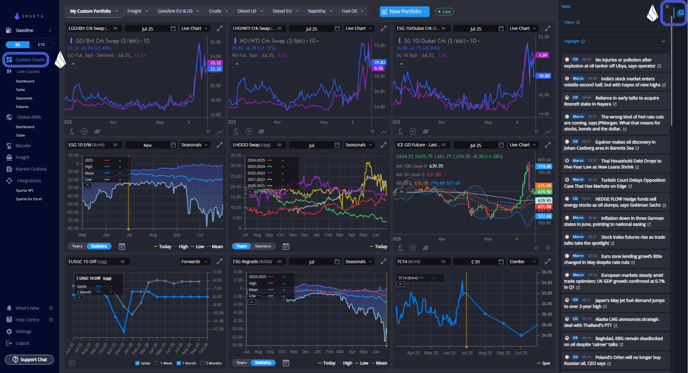Open news about Reliance acquiring Rosneft stake
Screen dimensions: 688x373
click(615, 101)
